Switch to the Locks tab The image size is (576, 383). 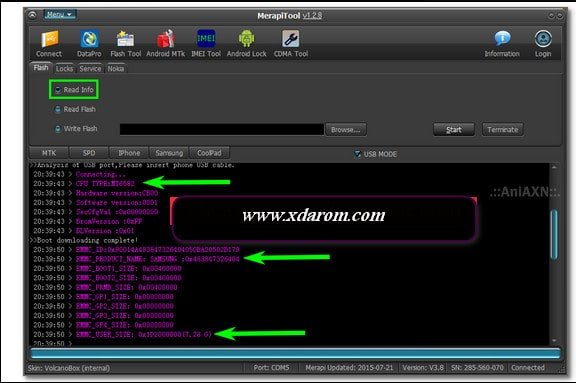coord(64,69)
